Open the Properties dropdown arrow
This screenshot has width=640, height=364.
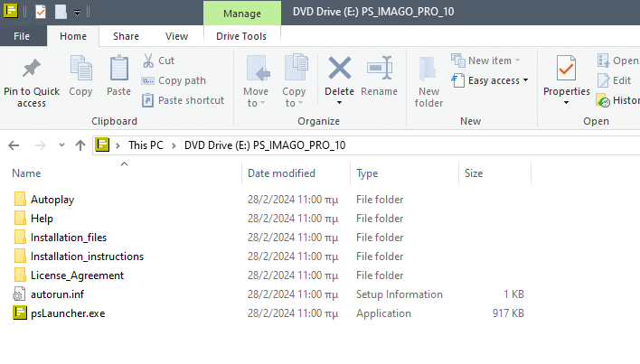(566, 103)
